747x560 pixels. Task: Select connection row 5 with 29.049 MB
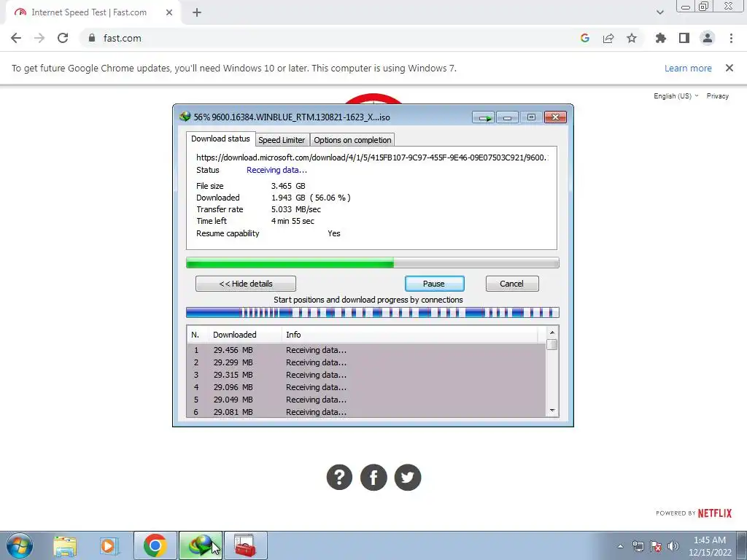366,400
